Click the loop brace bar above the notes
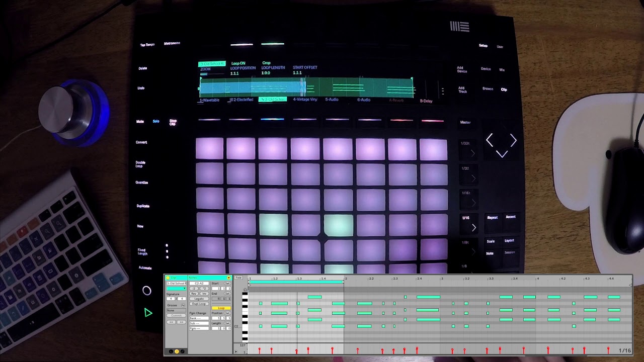 [297, 282]
